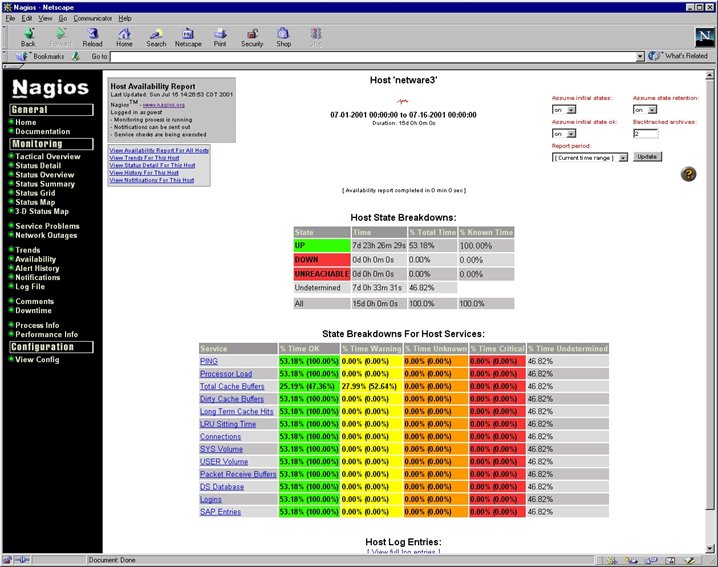Click the What's Related button
Viewport: 718px width, 567px height.
(x=678, y=56)
